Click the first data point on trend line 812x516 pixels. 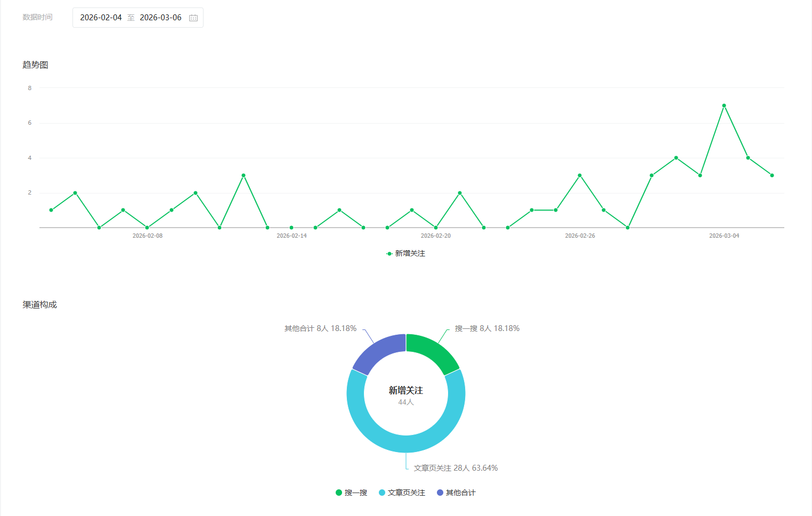click(x=51, y=210)
